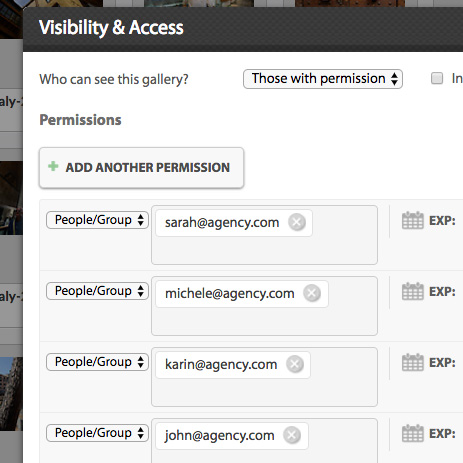Click empty area of karin's permission field
Viewport: 463px width, 463px height.
(x=264, y=393)
